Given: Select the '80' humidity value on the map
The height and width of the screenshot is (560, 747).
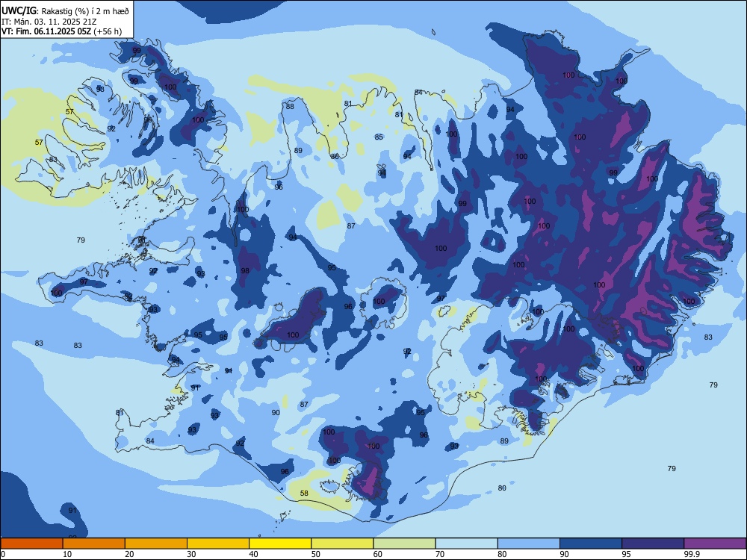Looking at the screenshot, I should 502,488.
